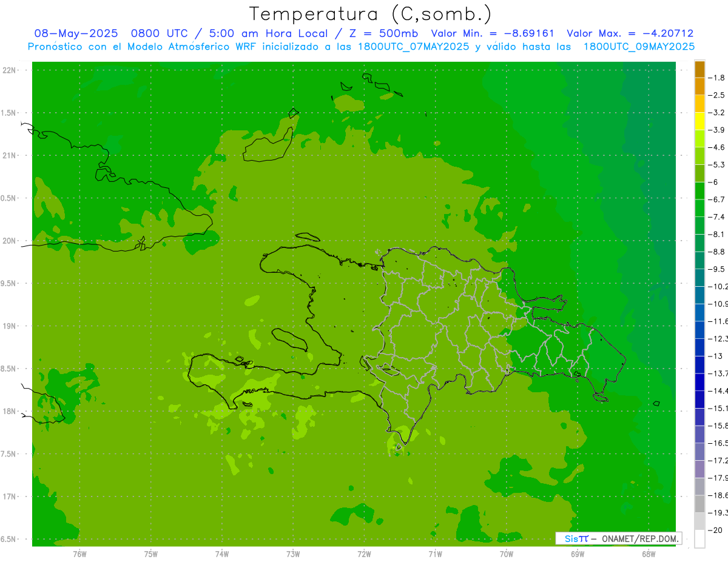Pick the blue swatch between -13 and -13.7

click(x=699, y=364)
